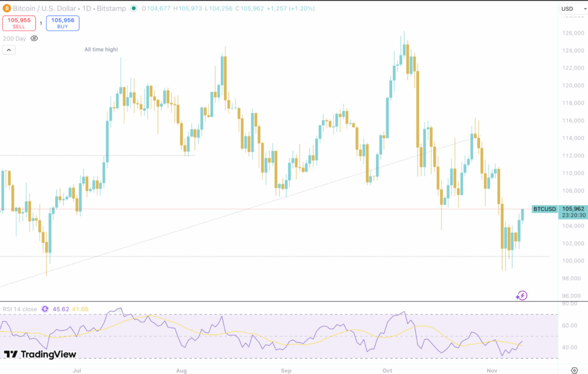Click the TradingView logo
This screenshot has height=374, width=588.
40,354
